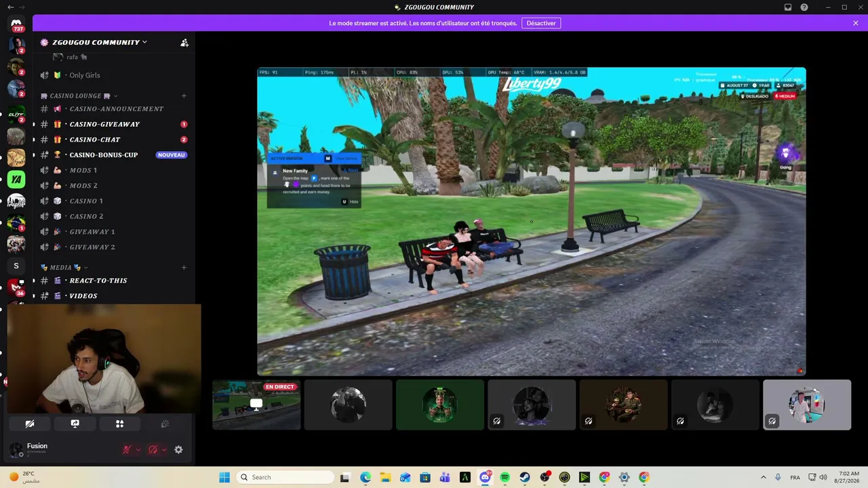
Task: Undeafen the headphones
Action: [153, 449]
